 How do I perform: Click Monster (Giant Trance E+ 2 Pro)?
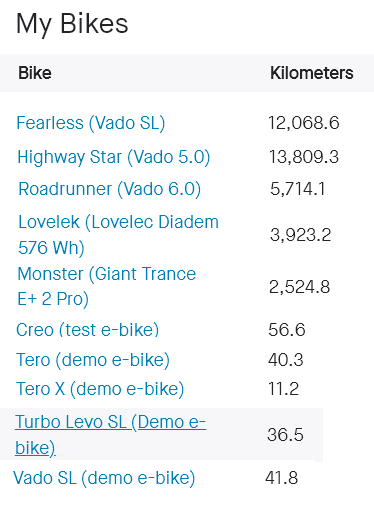coord(106,286)
